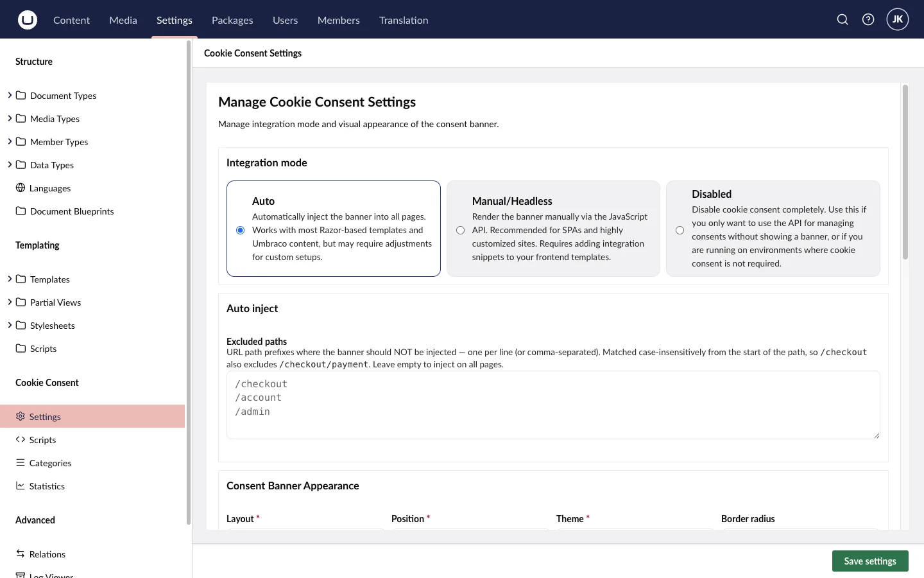The image size is (924, 578).
Task: Expand the Document Types tree node
Action: point(10,96)
